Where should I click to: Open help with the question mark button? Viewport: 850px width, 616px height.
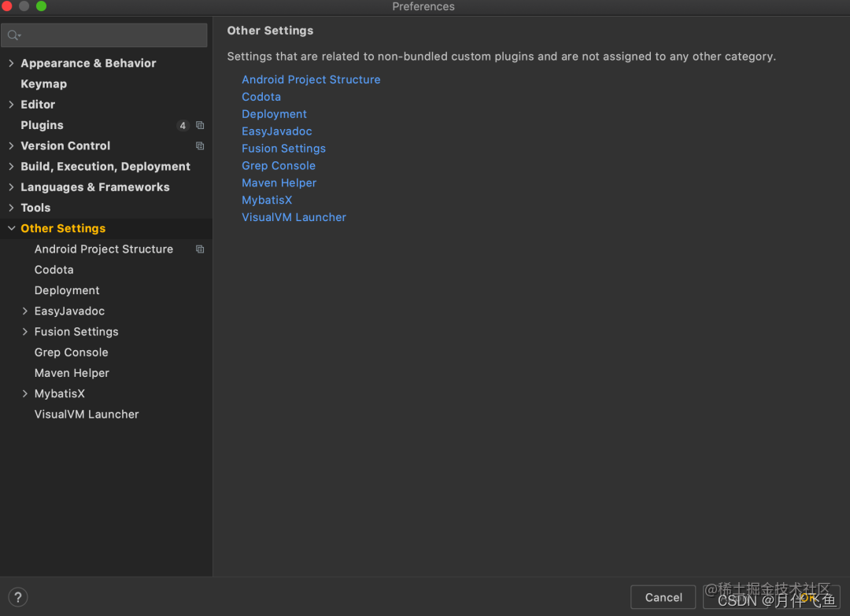[x=18, y=597]
